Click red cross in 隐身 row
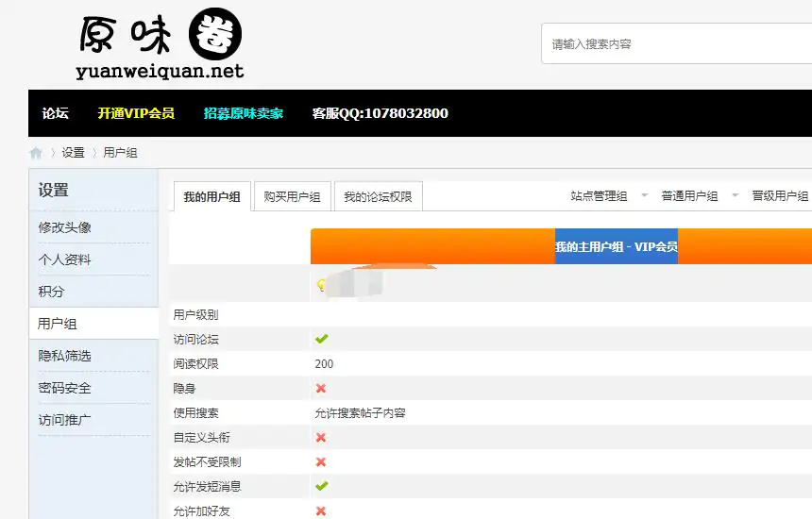The height and width of the screenshot is (519, 812). (x=321, y=388)
